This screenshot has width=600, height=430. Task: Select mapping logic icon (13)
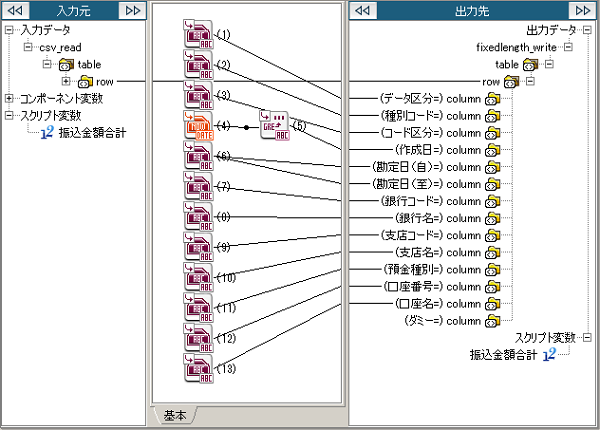pyautogui.click(x=199, y=367)
